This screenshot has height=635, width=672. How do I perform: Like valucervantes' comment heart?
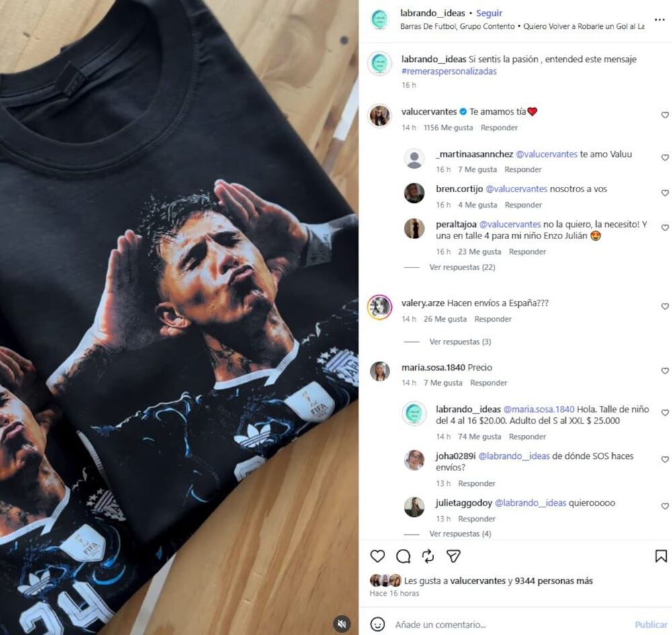665,115
